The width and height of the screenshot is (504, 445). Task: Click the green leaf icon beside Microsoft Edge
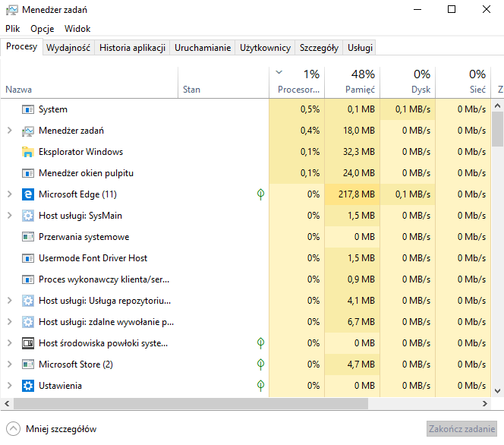260,194
